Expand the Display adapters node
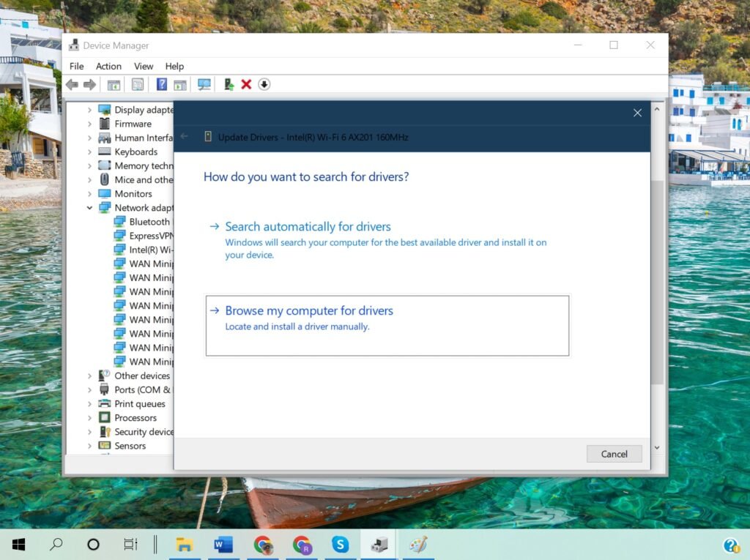Screen dimensions: 750x560 [x=89, y=110]
